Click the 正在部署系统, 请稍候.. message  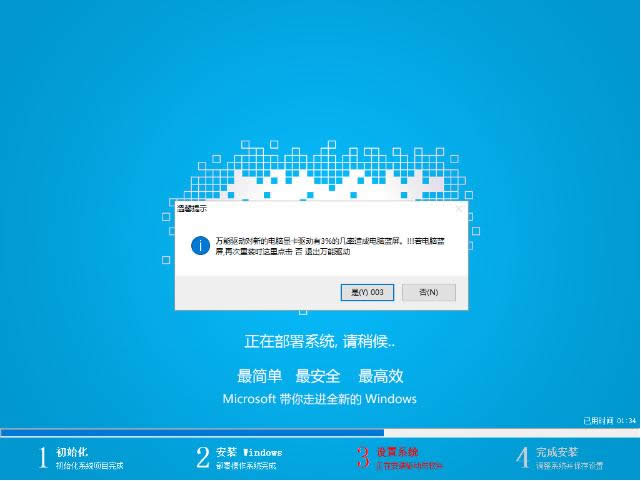point(320,341)
